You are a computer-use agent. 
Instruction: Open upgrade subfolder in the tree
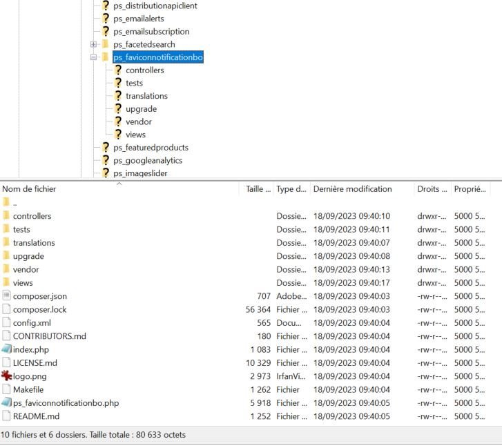tap(141, 109)
